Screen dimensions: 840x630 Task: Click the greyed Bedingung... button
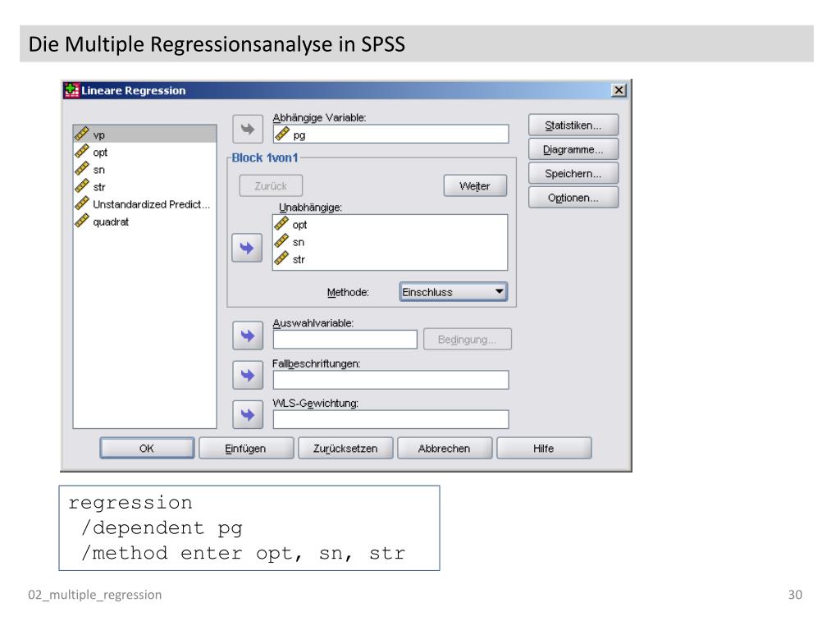click(x=467, y=340)
